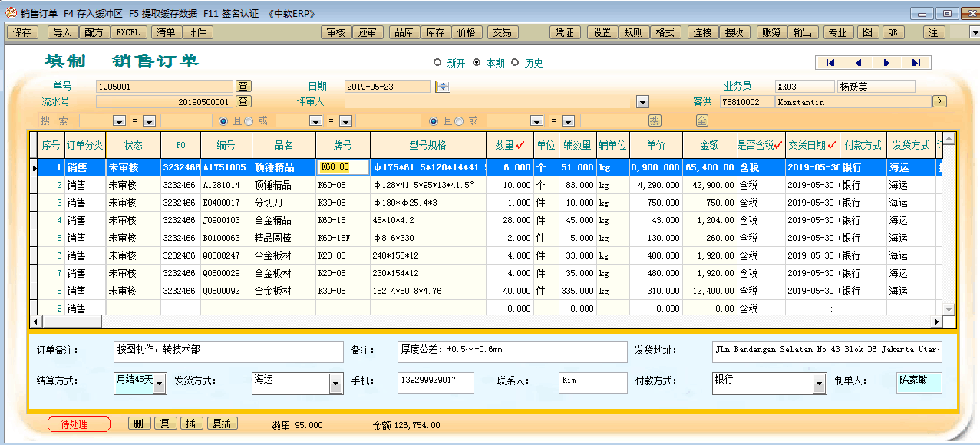Click the 凭证 toolbar menu

tap(565, 32)
